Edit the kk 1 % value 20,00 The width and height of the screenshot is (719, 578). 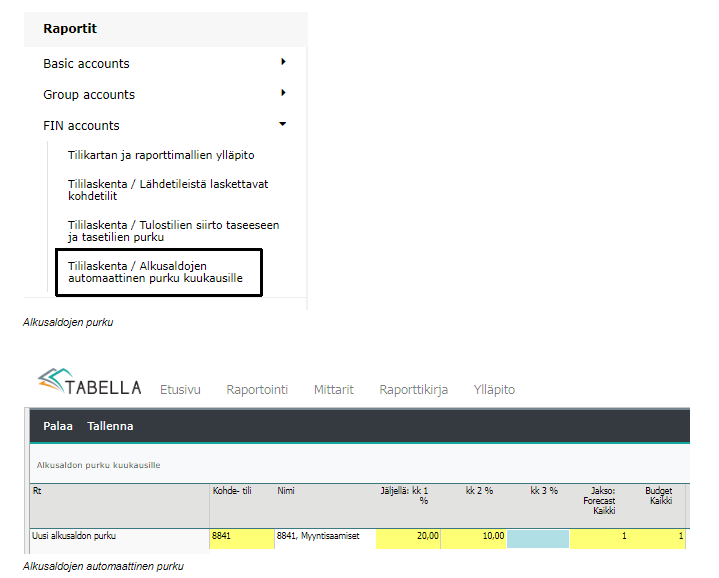[408, 537]
